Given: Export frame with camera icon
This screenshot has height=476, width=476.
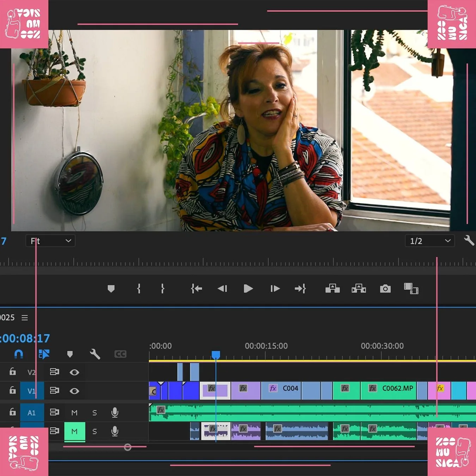Looking at the screenshot, I should click(x=385, y=289).
